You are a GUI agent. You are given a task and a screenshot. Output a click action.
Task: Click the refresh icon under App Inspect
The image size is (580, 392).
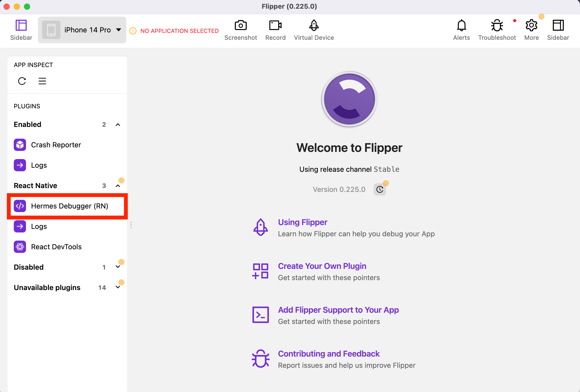coord(22,81)
